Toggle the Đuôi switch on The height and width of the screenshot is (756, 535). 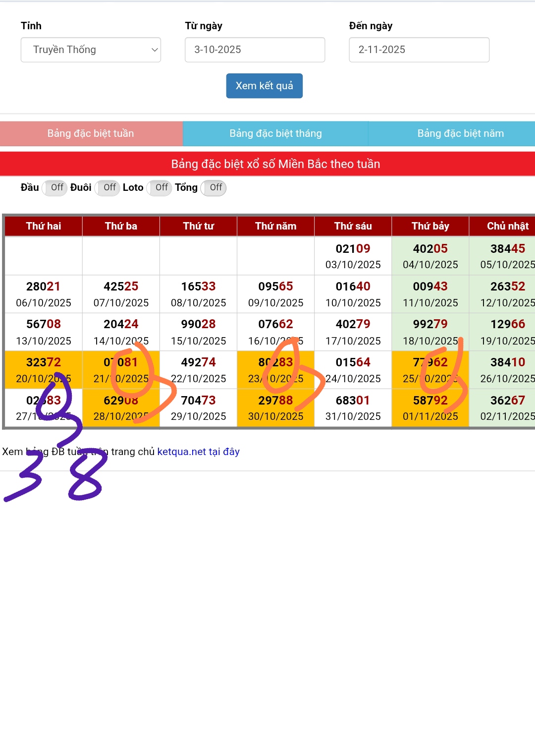tap(107, 187)
